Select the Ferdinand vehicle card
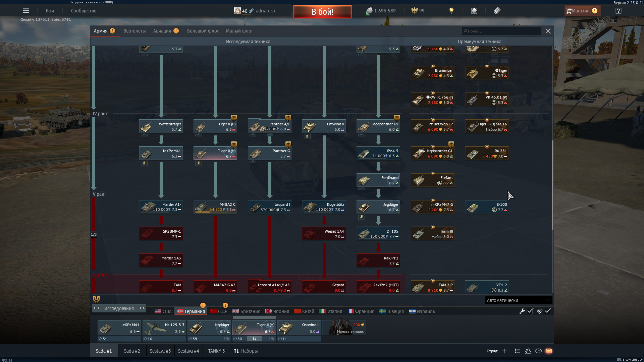 point(378,180)
